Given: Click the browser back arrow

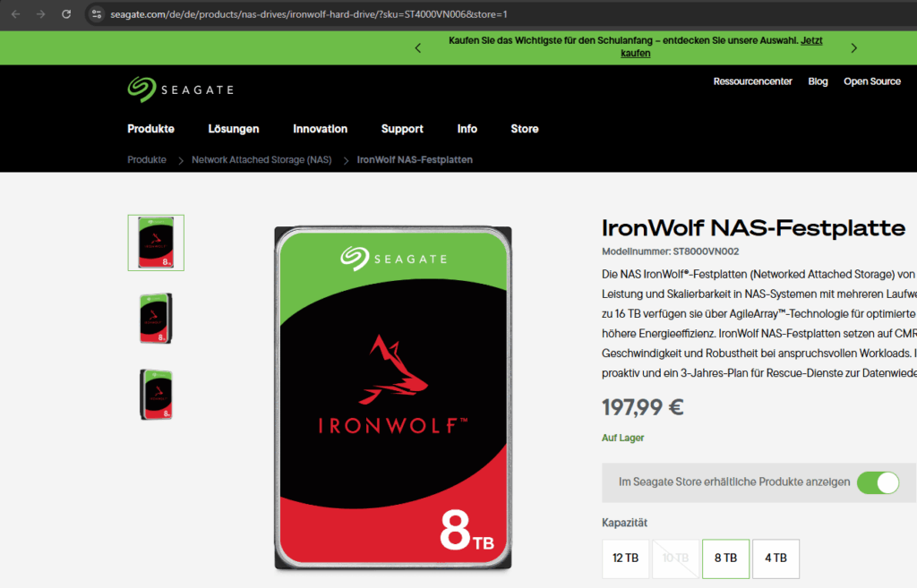Looking at the screenshot, I should coord(16,14).
